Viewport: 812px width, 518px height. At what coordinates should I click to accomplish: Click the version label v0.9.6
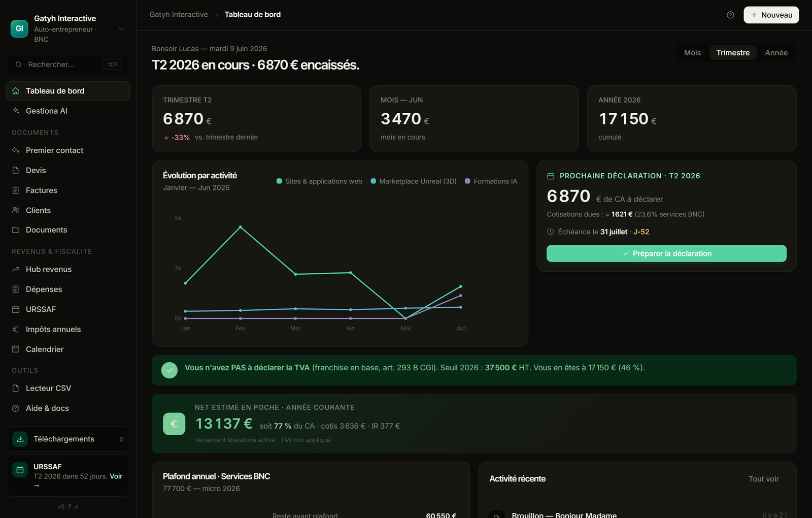click(x=68, y=507)
